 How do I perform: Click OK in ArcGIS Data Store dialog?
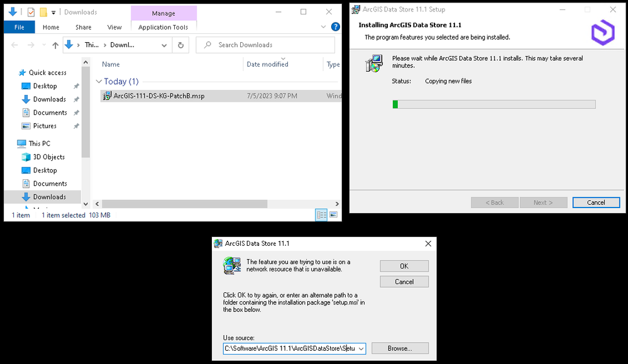404,267
